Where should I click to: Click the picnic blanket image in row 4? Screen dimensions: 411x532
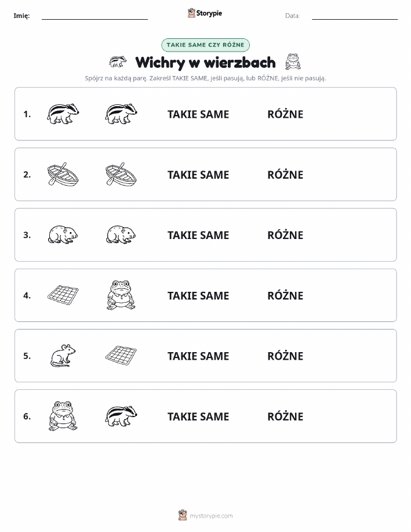click(x=63, y=295)
